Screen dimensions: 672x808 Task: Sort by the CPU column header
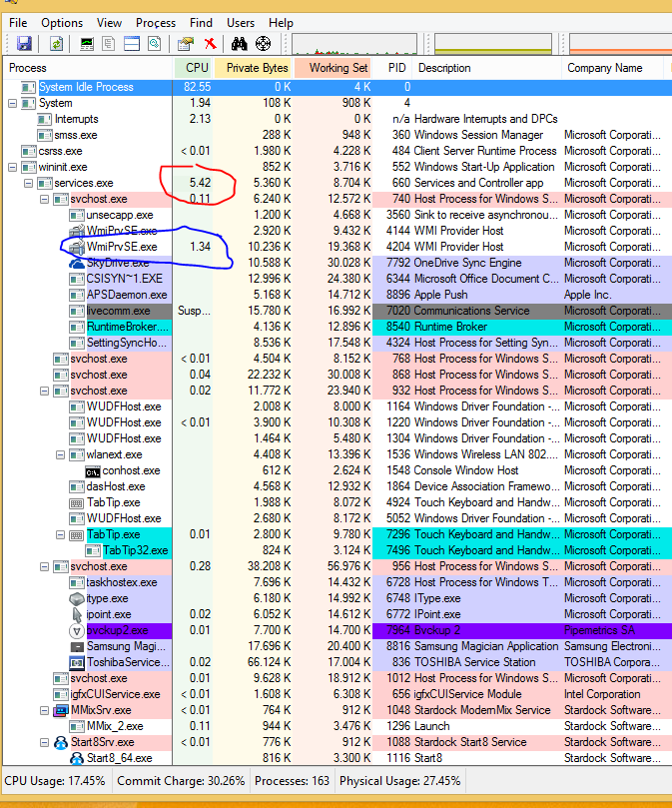point(193,68)
